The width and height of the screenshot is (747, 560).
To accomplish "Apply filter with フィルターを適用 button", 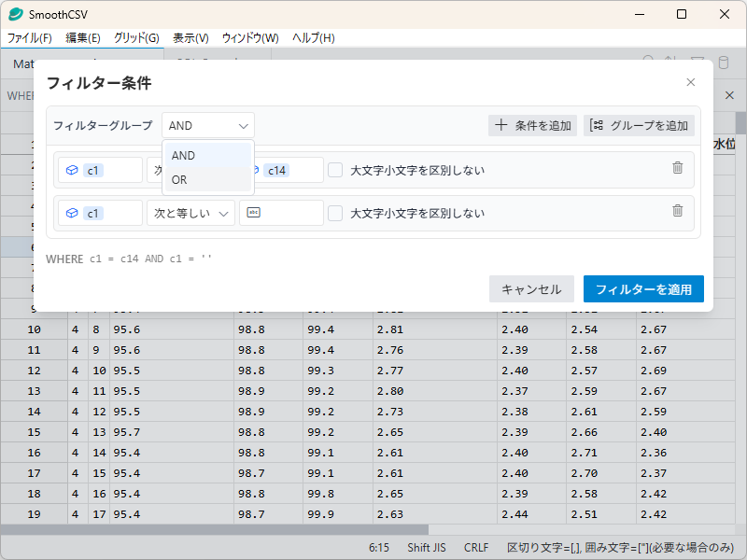I will coord(643,289).
